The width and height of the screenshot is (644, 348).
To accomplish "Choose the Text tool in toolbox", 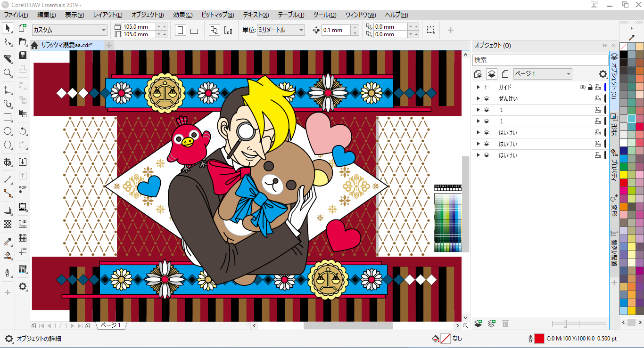I will (8, 162).
